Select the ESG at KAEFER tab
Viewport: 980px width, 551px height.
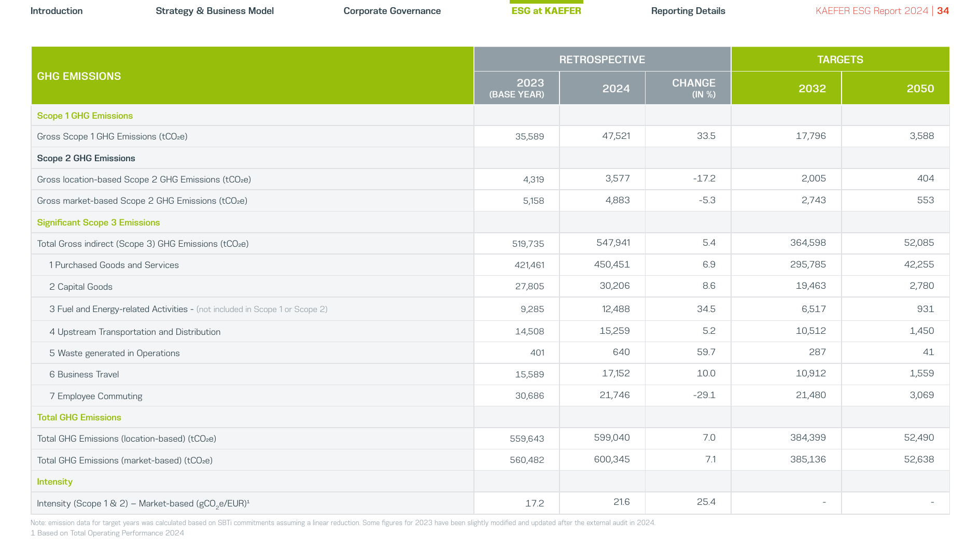tap(546, 11)
